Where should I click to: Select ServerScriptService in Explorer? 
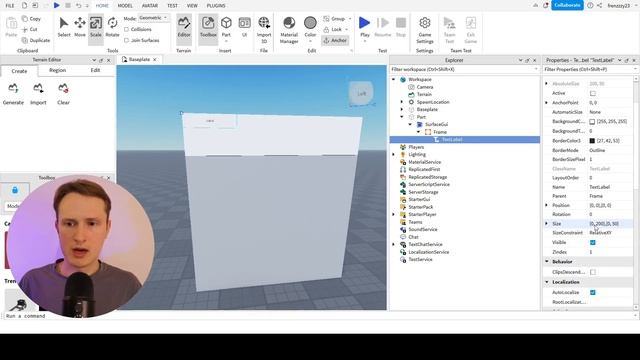pyautogui.click(x=429, y=184)
